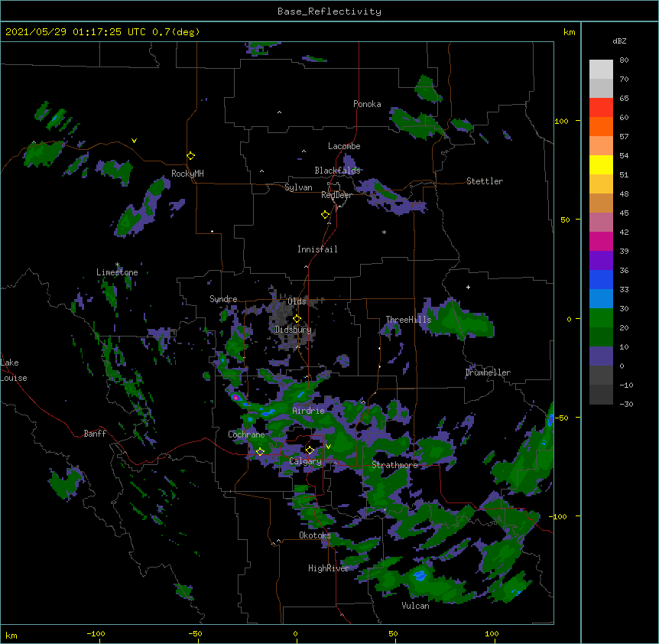The image size is (659, 644).
Task: Click the yellow diamond marker below Cochrane
Action: tap(260, 452)
